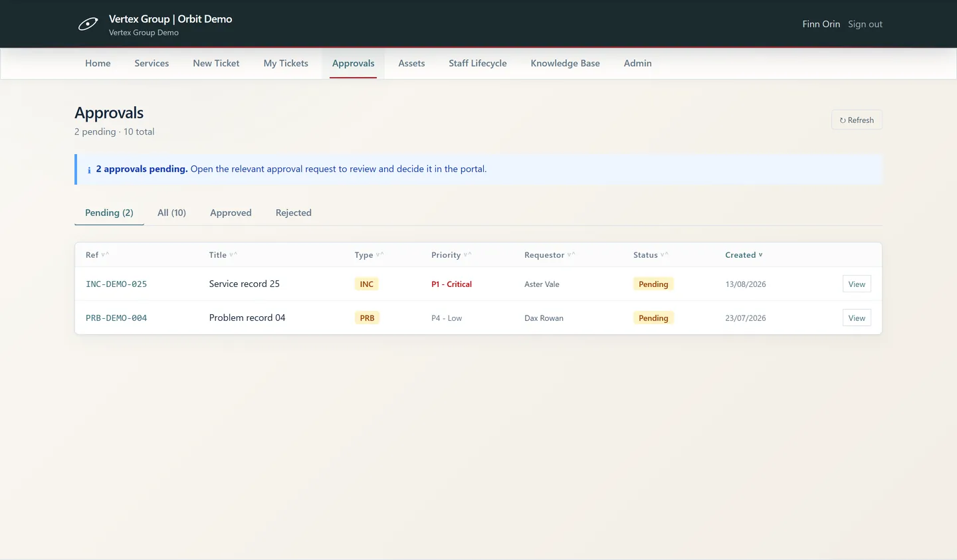
Task: View the INC-DEMO-025 approval
Action: [857, 284]
